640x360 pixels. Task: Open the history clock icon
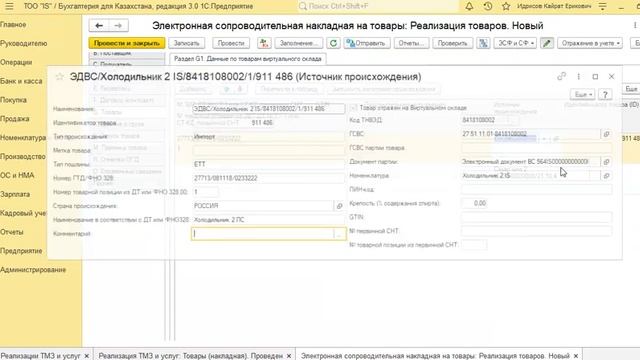pyautogui.click(x=487, y=6)
